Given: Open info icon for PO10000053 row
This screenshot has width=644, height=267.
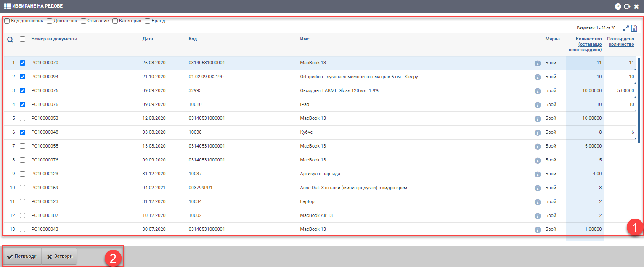Looking at the screenshot, I should [x=538, y=119].
